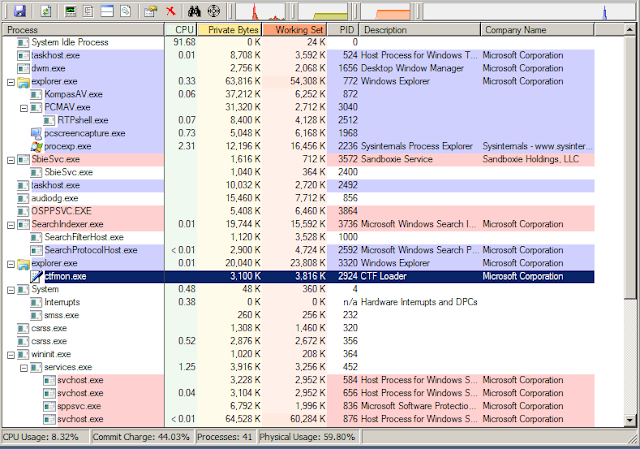Click 'Commit Charge: 44.03%' in status bar
Screen dimensions: 640x449
coord(141,437)
